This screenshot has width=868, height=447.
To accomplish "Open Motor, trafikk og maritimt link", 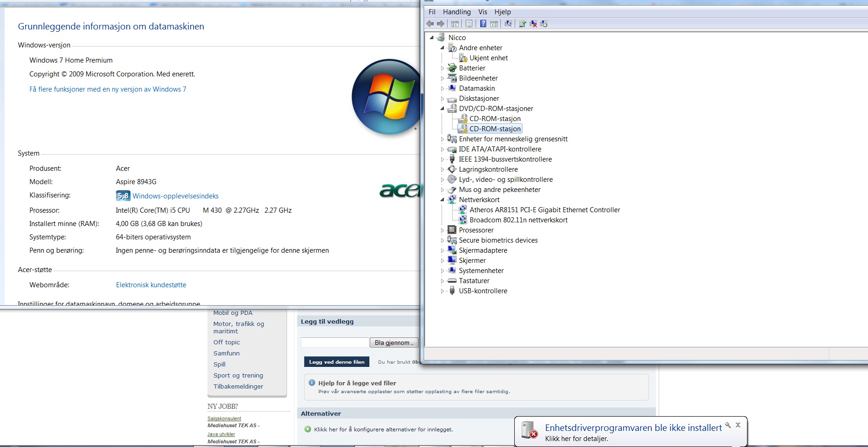I will 239,327.
